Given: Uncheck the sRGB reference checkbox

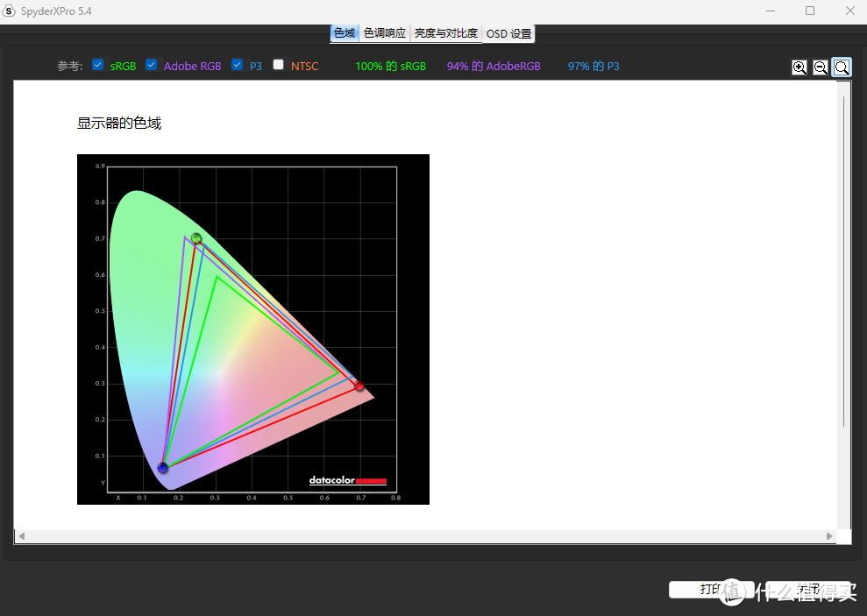Looking at the screenshot, I should (x=98, y=65).
